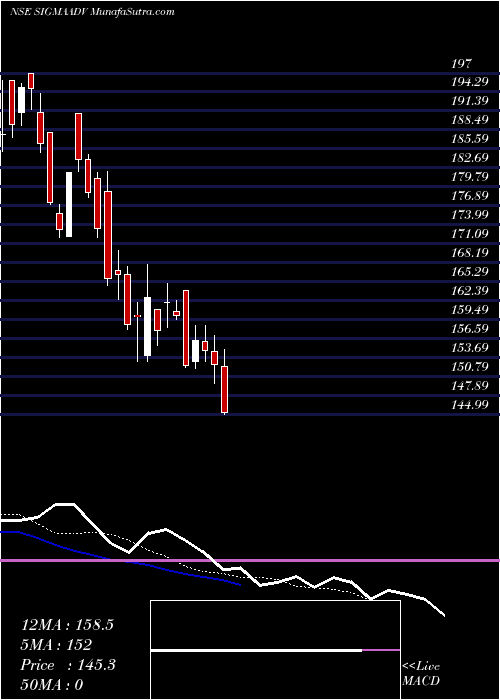This screenshot has width=500, height=700.
Task: Click the 168.19 price axis label
Action: click(x=469, y=253)
